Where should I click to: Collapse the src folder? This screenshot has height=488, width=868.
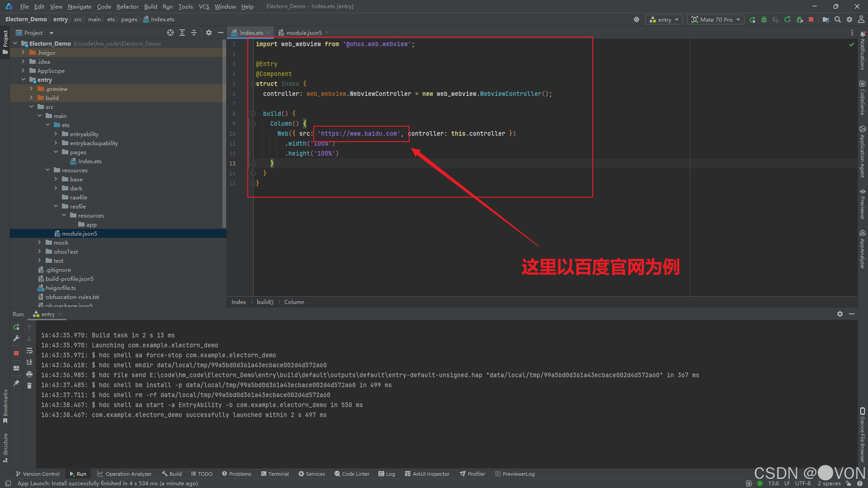31,107
